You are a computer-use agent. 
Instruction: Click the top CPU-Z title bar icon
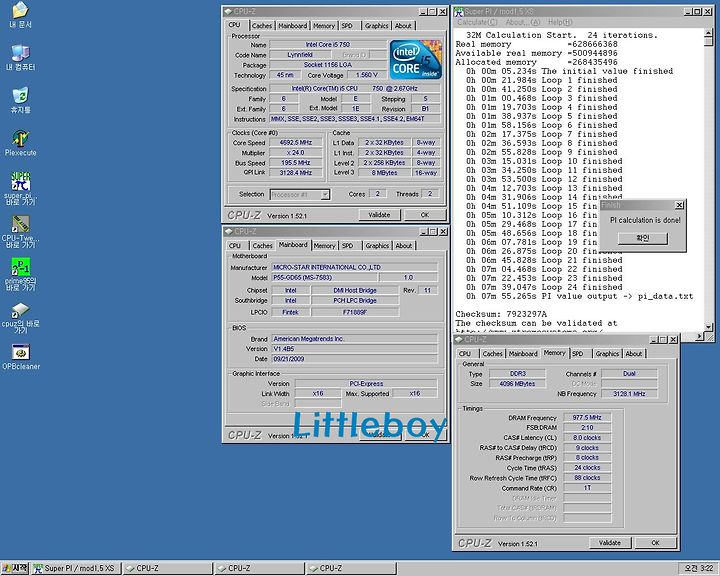[228, 11]
